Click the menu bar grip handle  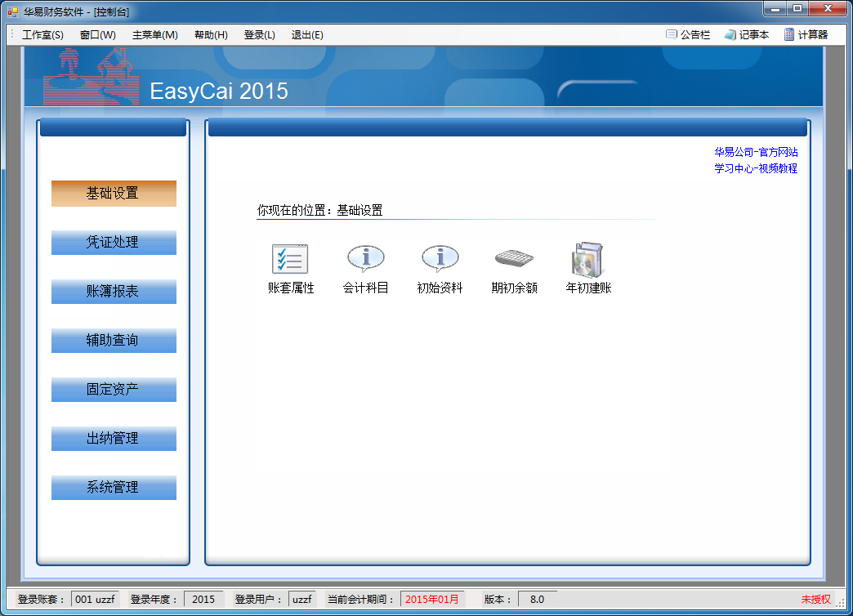[x=12, y=34]
